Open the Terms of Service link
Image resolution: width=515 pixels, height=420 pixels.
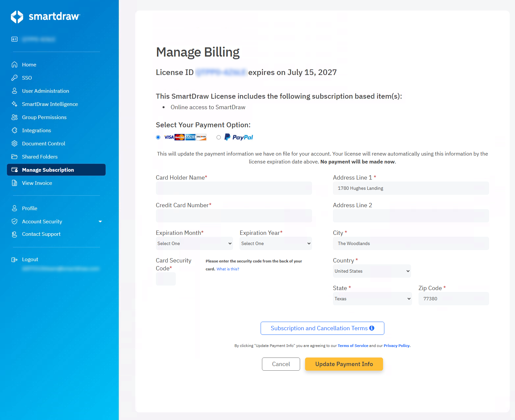coord(353,346)
